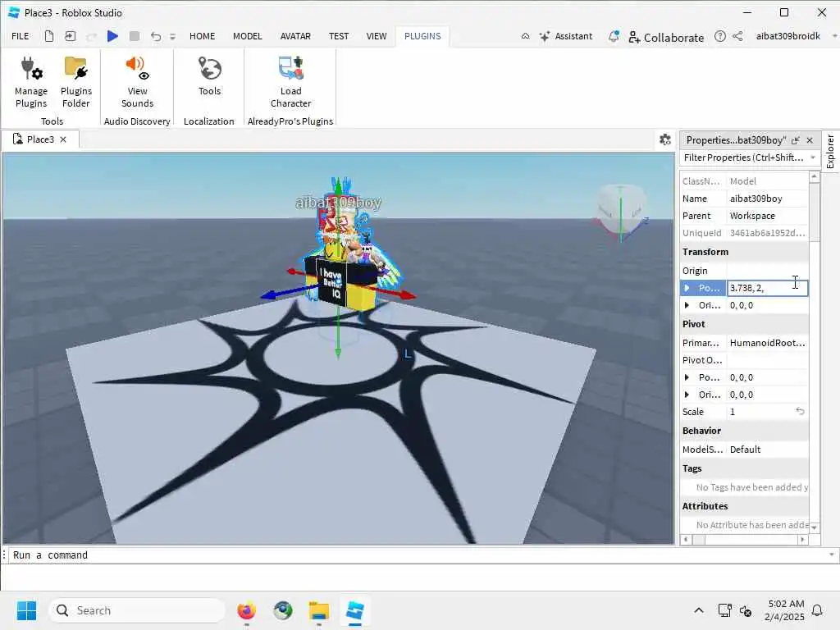The width and height of the screenshot is (840, 630).
Task: Open the ModelStreamingMode Default dropdown
Action: tap(767, 450)
